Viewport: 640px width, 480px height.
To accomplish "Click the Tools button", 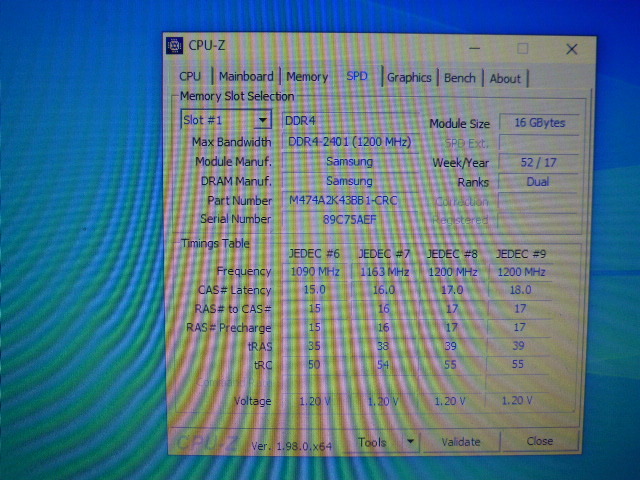I will [x=372, y=442].
